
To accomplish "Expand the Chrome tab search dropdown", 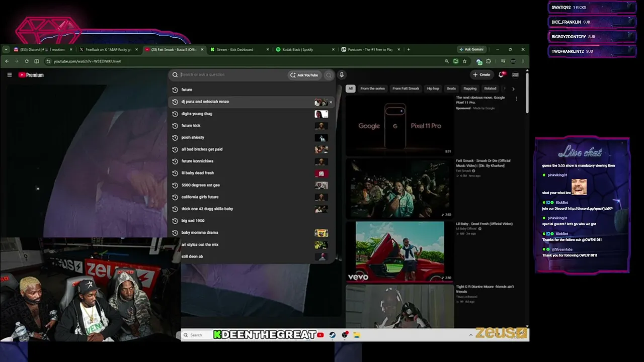I will (x=6, y=49).
